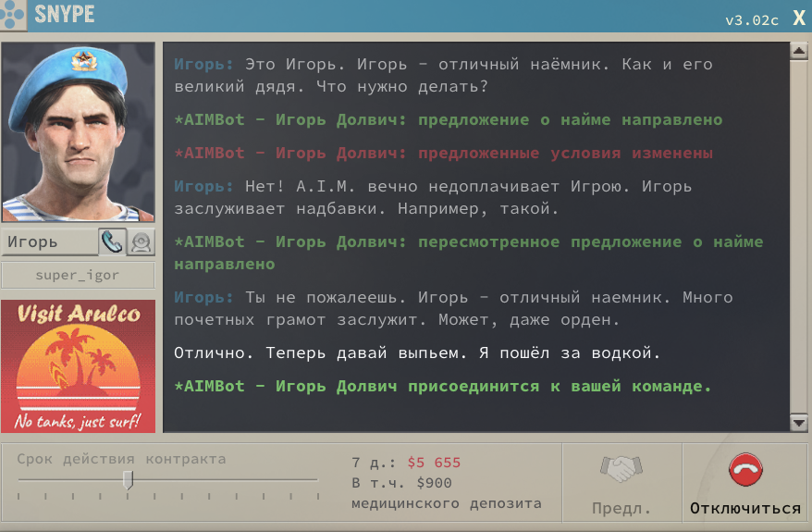Select the Игорь name field
This screenshot has height=532, width=812.
tap(50, 242)
